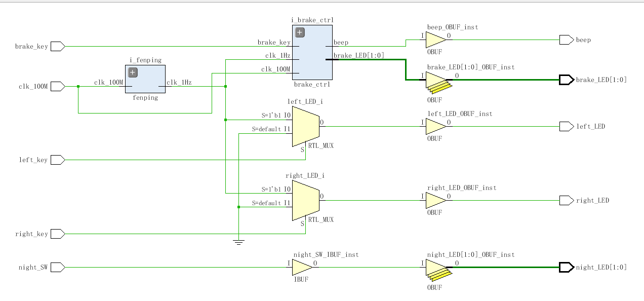Click the clk_1Hz output pin of fenping
The height and width of the screenshot is (301, 644).
click(x=179, y=82)
